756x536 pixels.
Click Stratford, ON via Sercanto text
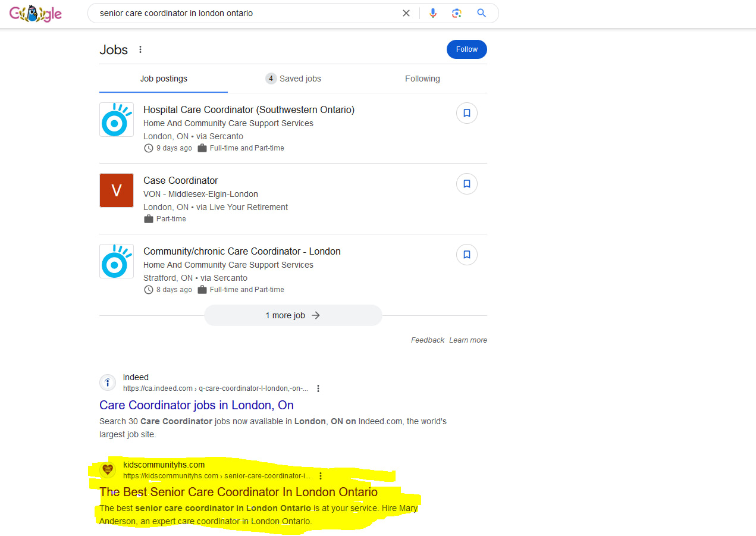(x=195, y=278)
